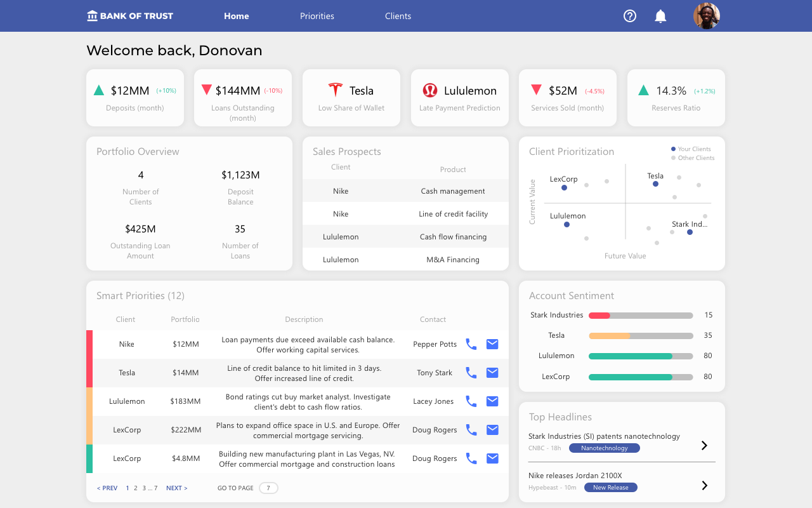Screen dimensions: 812x508
Task: Select the Lululemon point on the chart
Action: coord(566,225)
